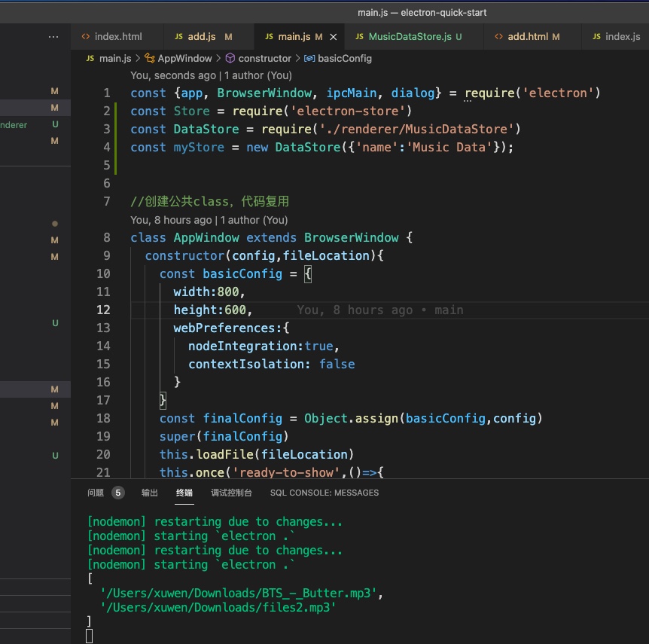
Task: Open the constructor breadcrumb symbol list
Action: click(264, 58)
